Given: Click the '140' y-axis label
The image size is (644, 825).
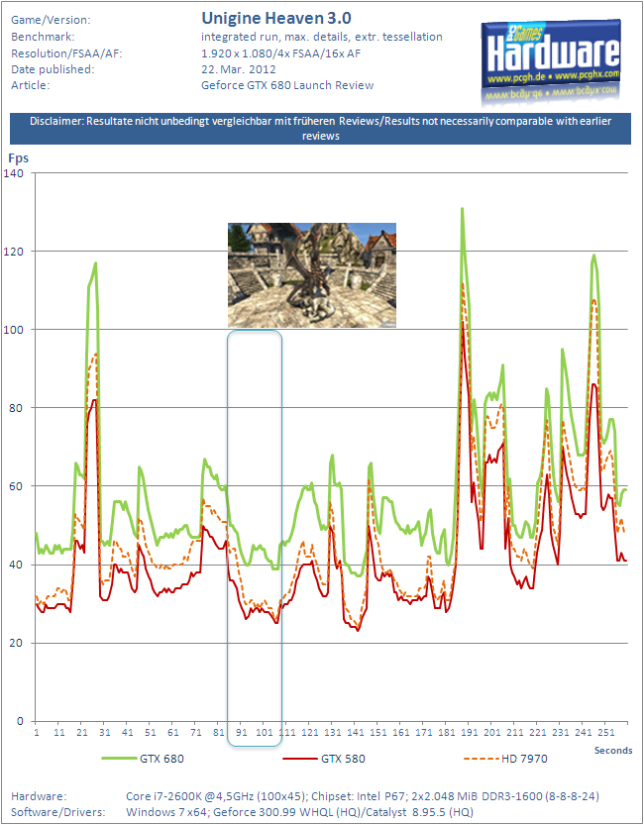Looking at the screenshot, I should tap(13, 172).
